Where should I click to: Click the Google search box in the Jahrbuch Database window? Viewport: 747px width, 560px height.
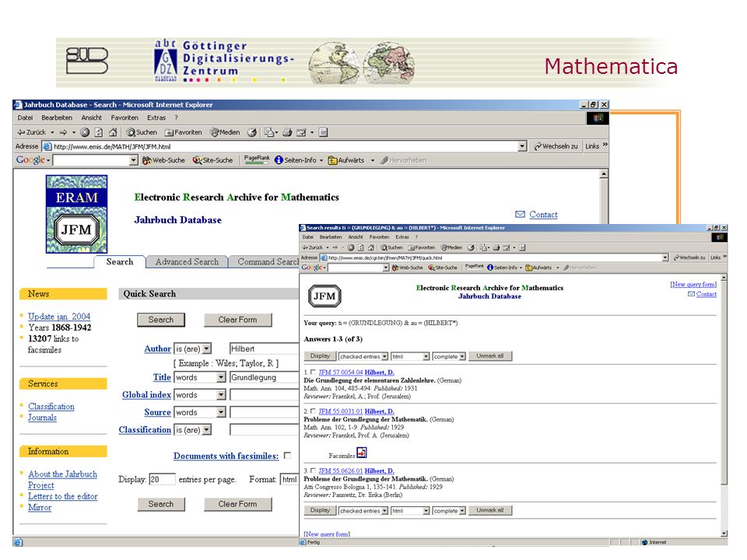pyautogui.click(x=91, y=160)
